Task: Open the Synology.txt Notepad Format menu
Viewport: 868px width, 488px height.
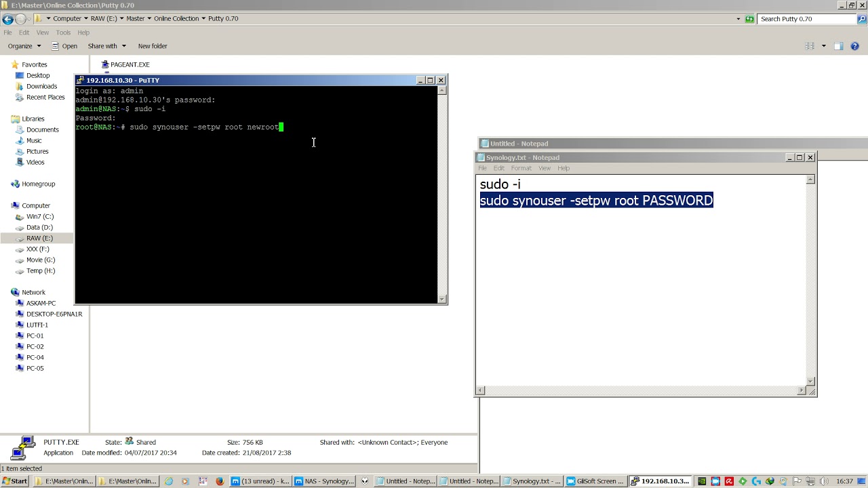Action: (521, 168)
